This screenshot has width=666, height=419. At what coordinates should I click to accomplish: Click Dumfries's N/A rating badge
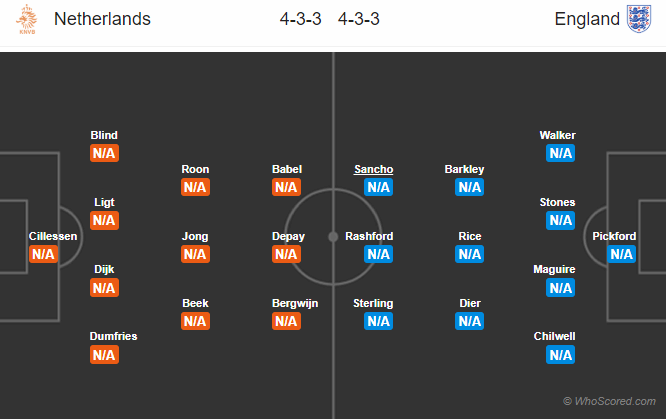(x=104, y=355)
